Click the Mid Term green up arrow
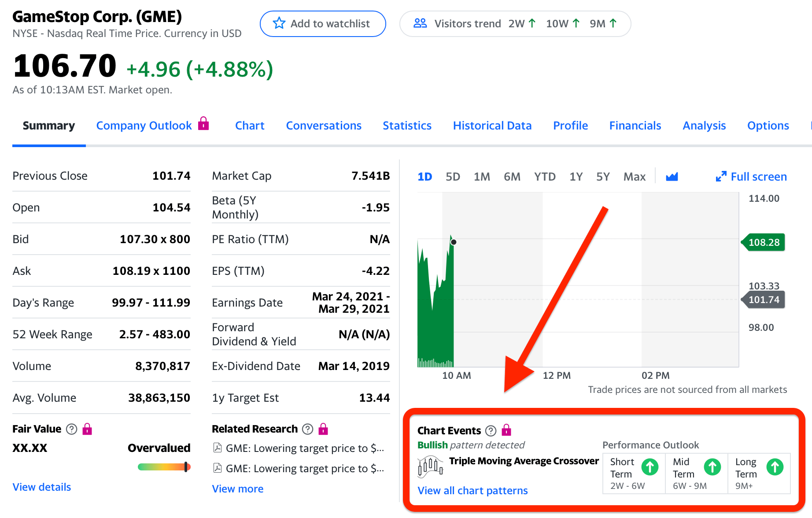The image size is (812, 518). pyautogui.click(x=712, y=467)
